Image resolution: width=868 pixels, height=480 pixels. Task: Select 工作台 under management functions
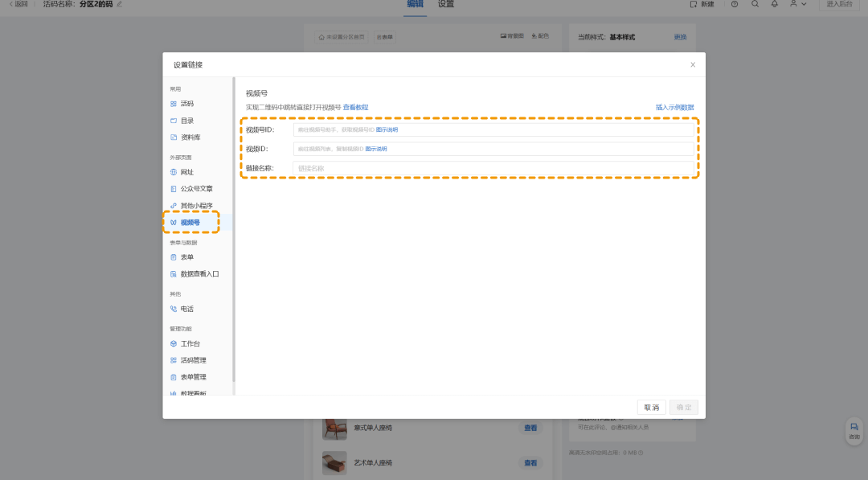189,343
